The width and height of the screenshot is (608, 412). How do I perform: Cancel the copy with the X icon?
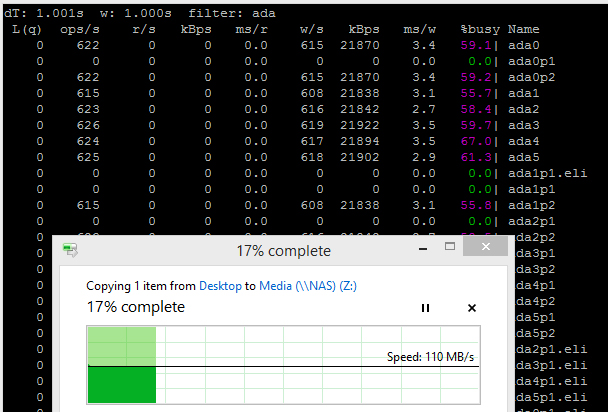pos(472,308)
